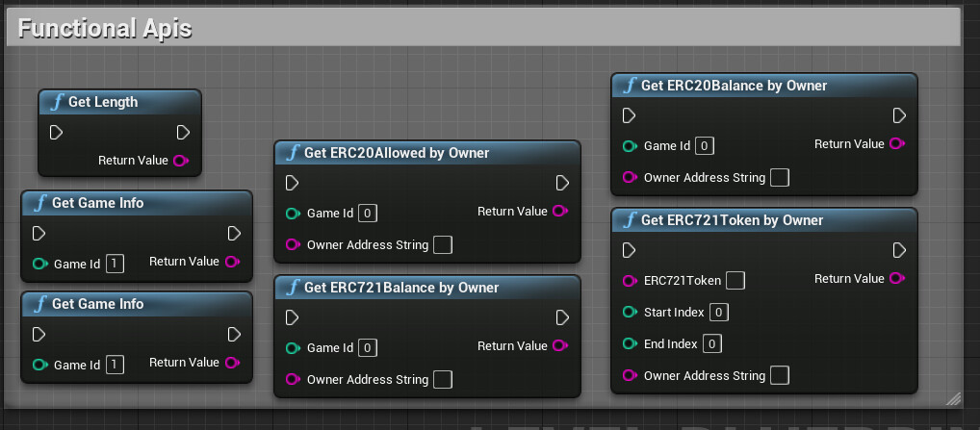The image size is (980, 430).
Task: Click exec input pin of Get ERC20Allowed by Owner
Action: pos(292,183)
